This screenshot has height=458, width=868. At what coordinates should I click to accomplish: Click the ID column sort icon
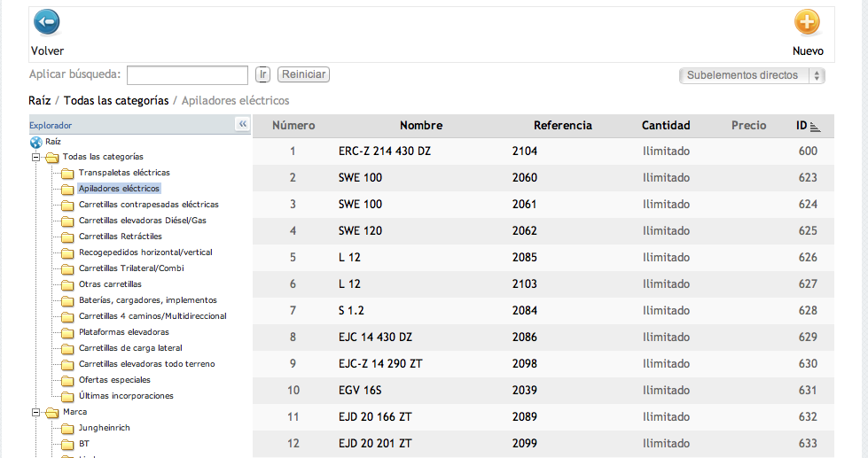[815, 127]
